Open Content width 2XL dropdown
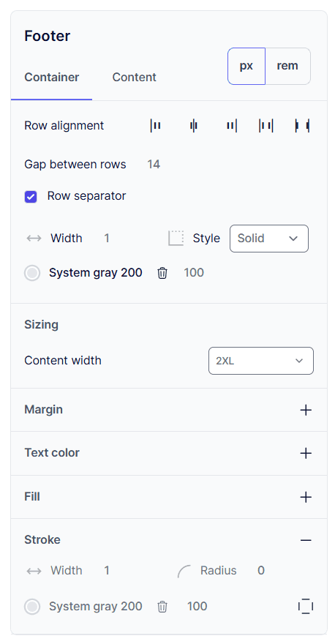Screen dimensions: 335x644 (x=261, y=361)
